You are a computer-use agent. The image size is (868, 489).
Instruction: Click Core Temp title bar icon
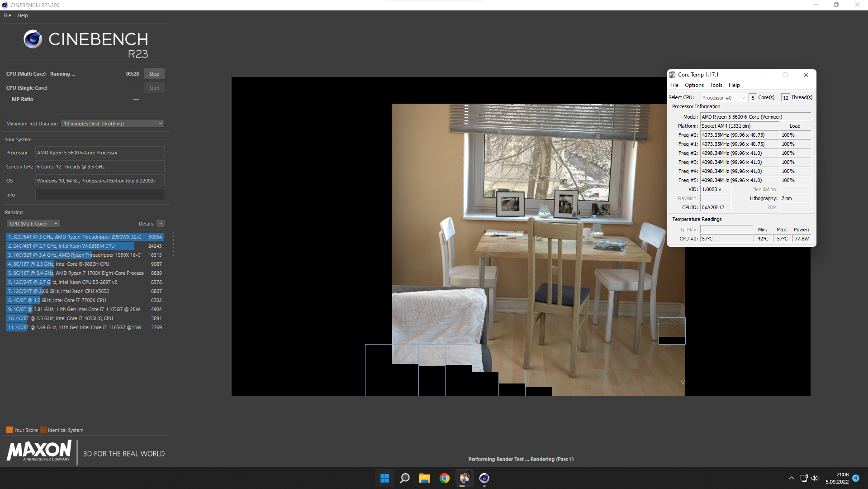tap(672, 75)
